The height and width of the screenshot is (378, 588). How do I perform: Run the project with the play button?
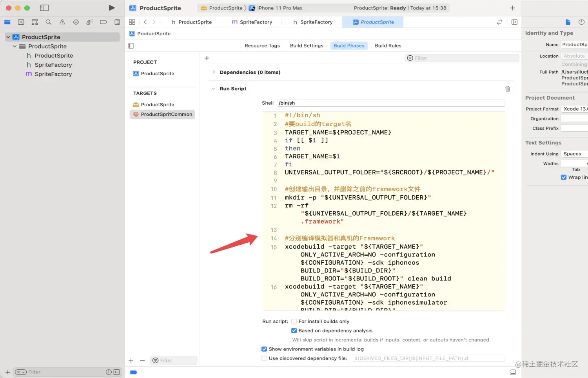point(112,8)
